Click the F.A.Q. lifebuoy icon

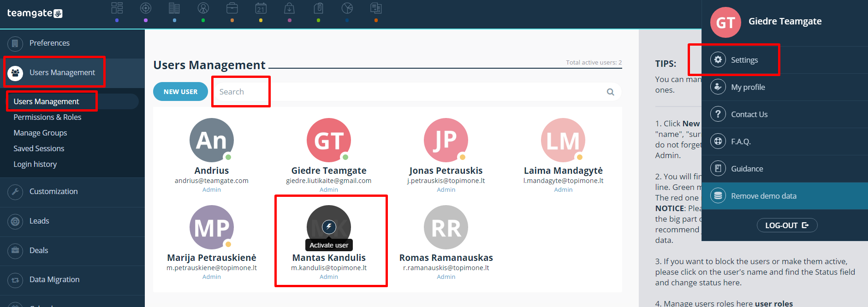tap(718, 141)
